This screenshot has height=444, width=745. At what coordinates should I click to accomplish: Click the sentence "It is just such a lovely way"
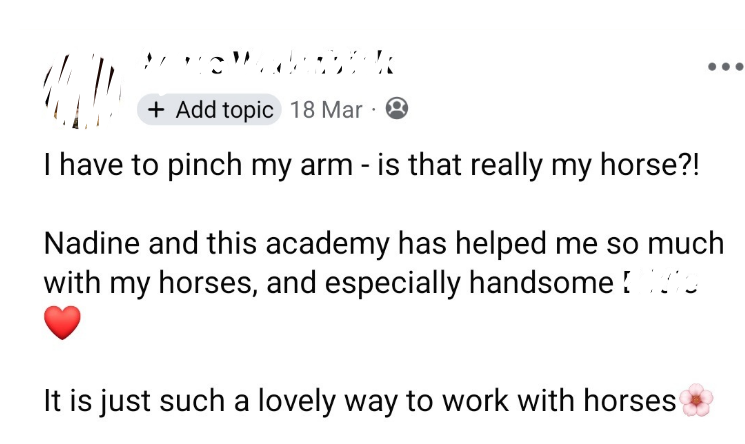240,401
